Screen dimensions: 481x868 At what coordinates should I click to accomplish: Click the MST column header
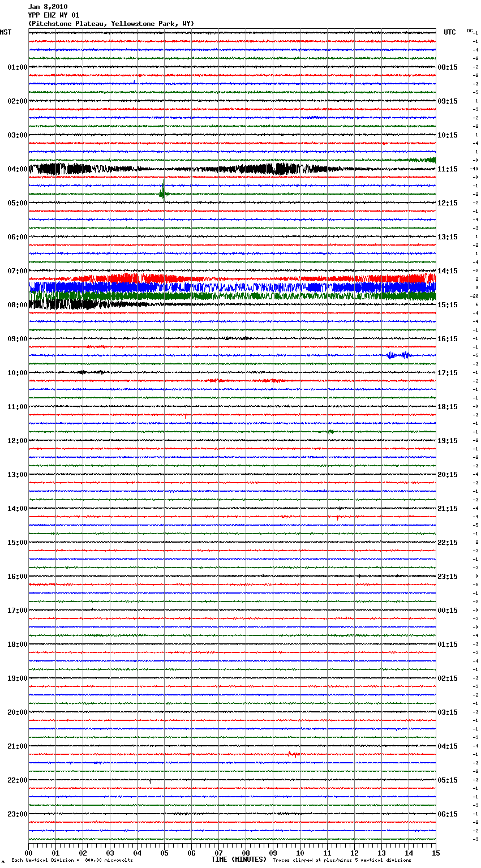pyautogui.click(x=6, y=32)
